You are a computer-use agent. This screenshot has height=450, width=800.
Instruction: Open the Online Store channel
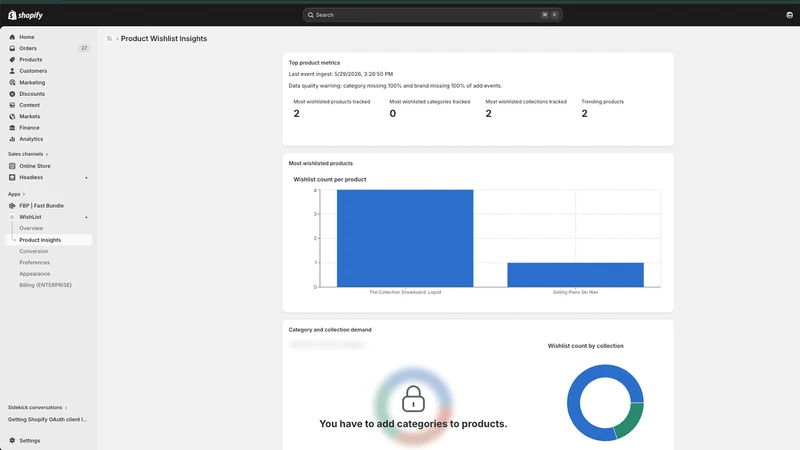pyautogui.click(x=35, y=166)
